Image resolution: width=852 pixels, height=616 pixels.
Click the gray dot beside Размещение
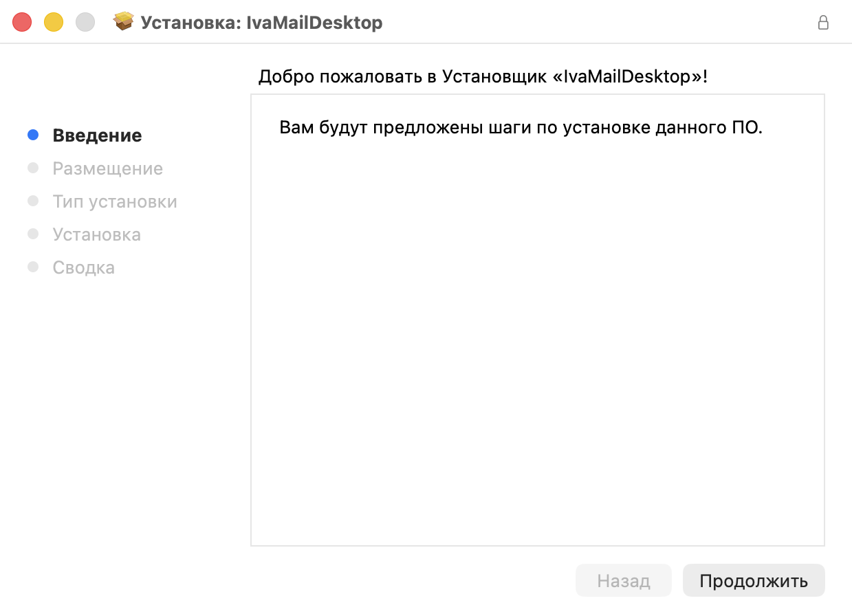32,168
